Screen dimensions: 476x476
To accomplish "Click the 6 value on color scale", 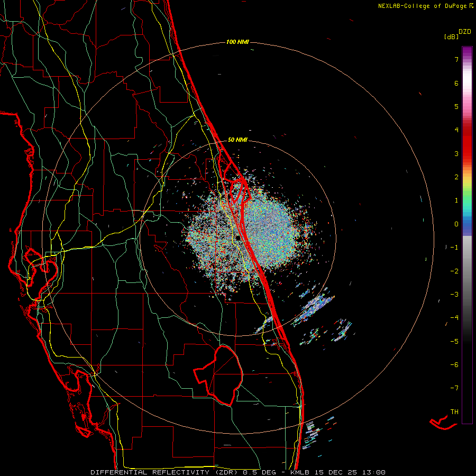I will point(456,83).
